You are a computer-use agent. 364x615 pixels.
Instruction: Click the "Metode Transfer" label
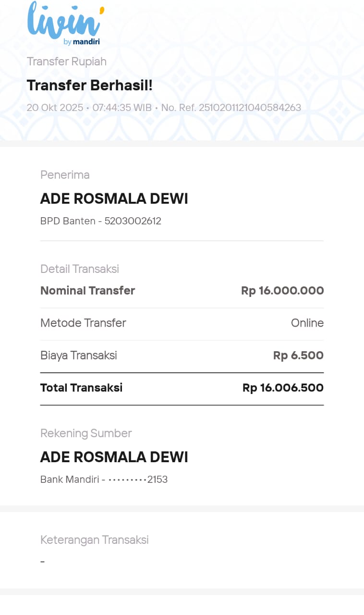coord(83,323)
